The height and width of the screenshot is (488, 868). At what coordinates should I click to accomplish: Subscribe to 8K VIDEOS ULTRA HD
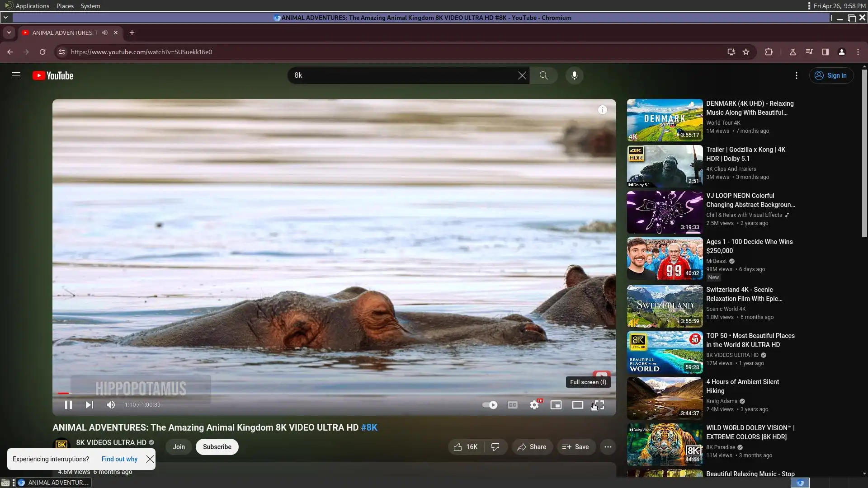[217, 447]
